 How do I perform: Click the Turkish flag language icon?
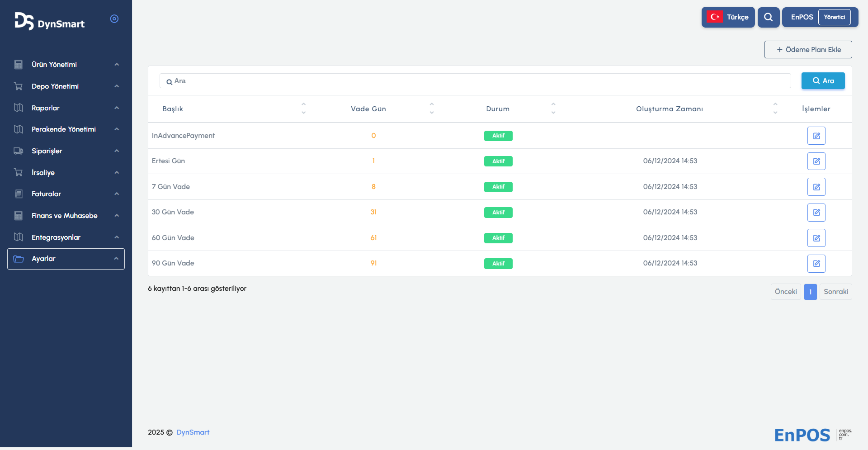(x=715, y=17)
